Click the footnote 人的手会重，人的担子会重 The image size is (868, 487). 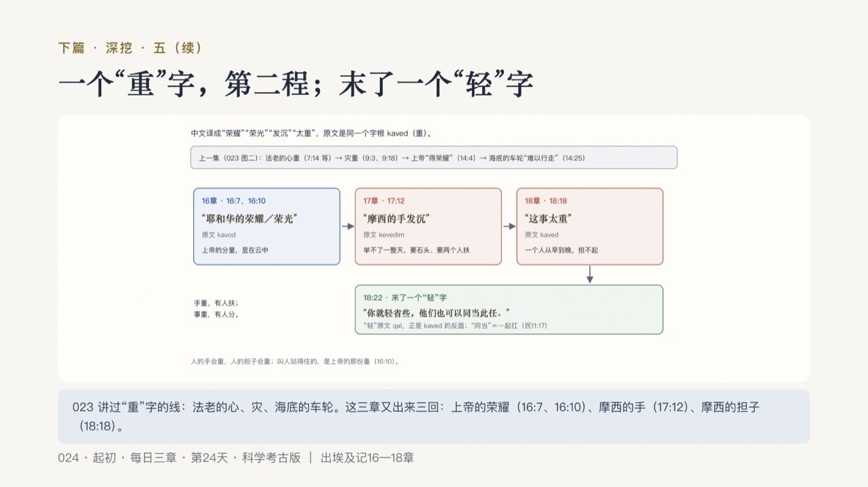295,362
